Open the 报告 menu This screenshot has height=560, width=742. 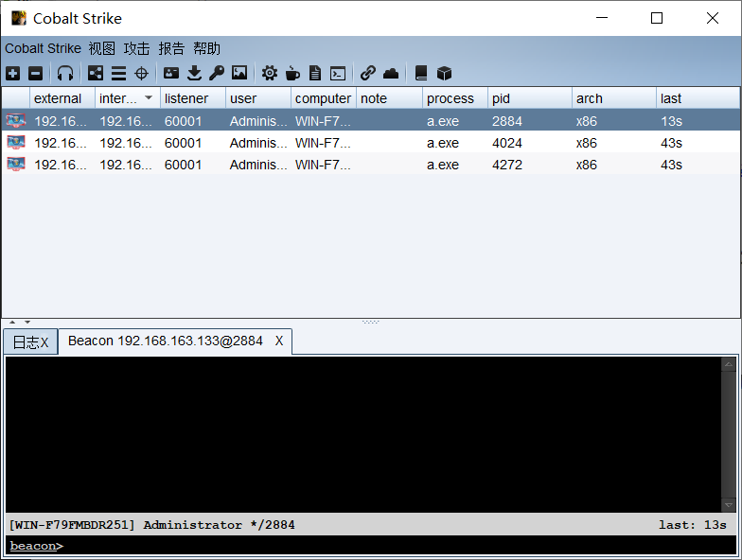click(x=171, y=48)
